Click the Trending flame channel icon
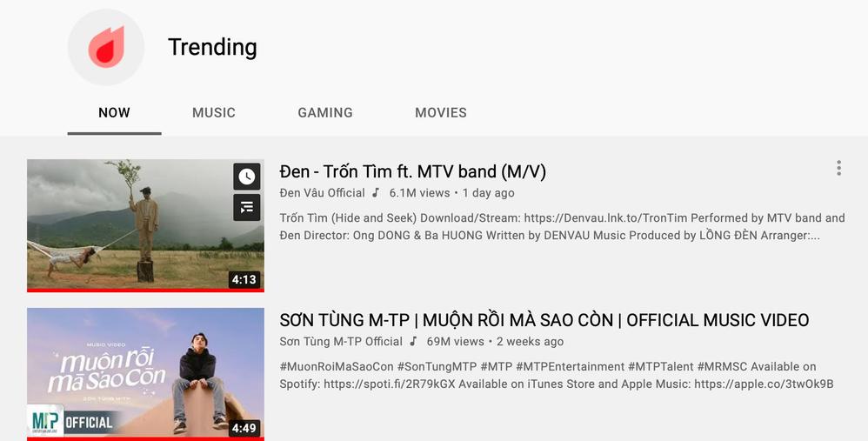Viewport: 868px width, 441px height. [106, 47]
